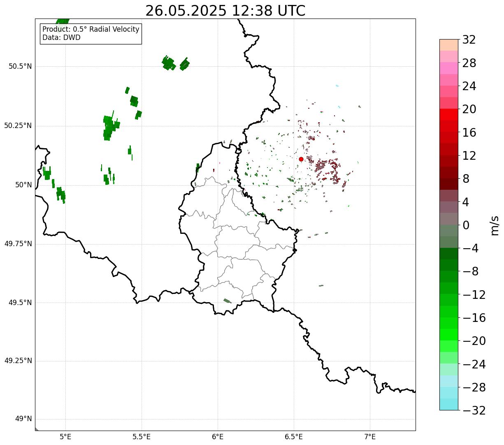Click the 5.5°E longitude label
Image resolution: width=504 pixels, height=445 pixels.
pyautogui.click(x=142, y=437)
